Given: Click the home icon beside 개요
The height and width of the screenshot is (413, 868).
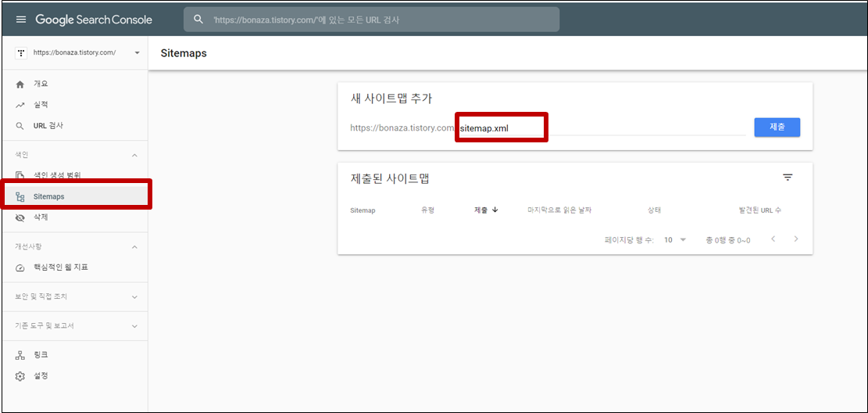Looking at the screenshot, I should (x=20, y=84).
